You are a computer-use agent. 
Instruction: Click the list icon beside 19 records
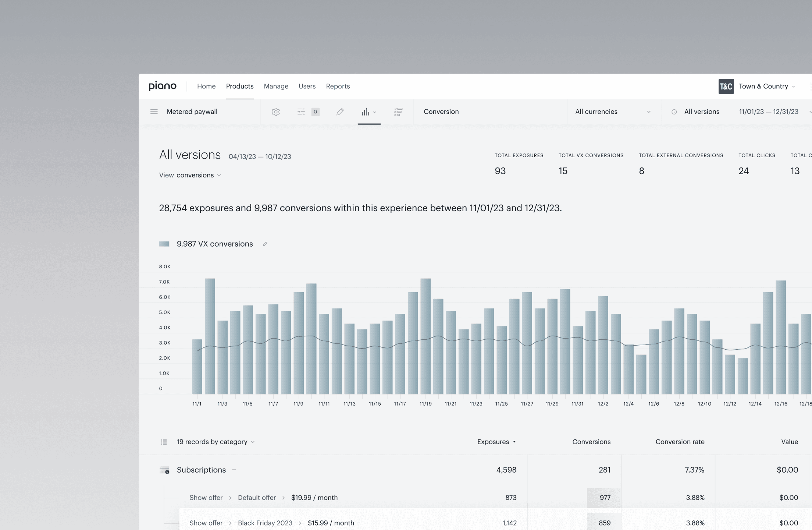click(x=164, y=442)
